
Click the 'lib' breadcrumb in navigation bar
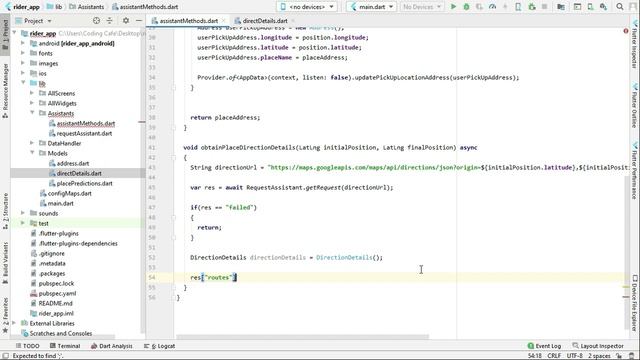55,7
